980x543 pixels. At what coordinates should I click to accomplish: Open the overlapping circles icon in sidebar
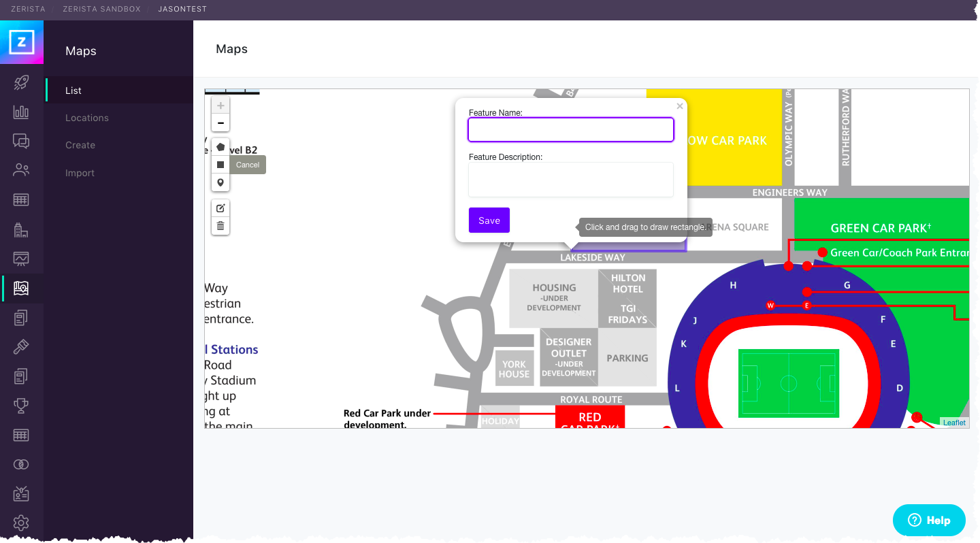[x=21, y=464]
